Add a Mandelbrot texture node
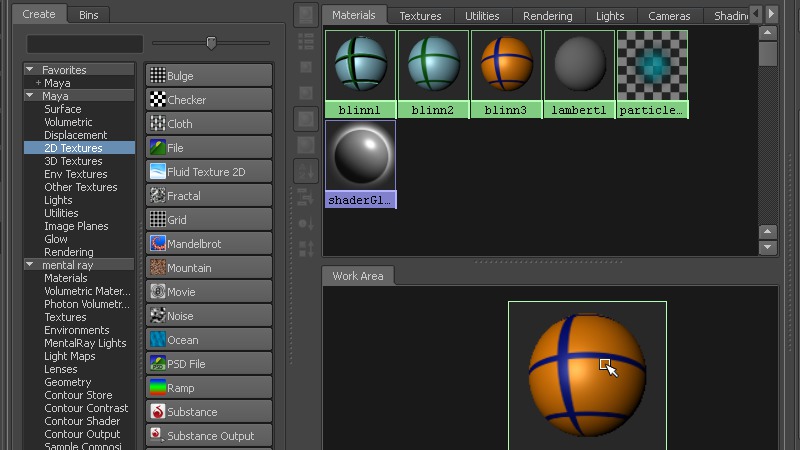Viewport: 800px width, 450px height. (209, 244)
